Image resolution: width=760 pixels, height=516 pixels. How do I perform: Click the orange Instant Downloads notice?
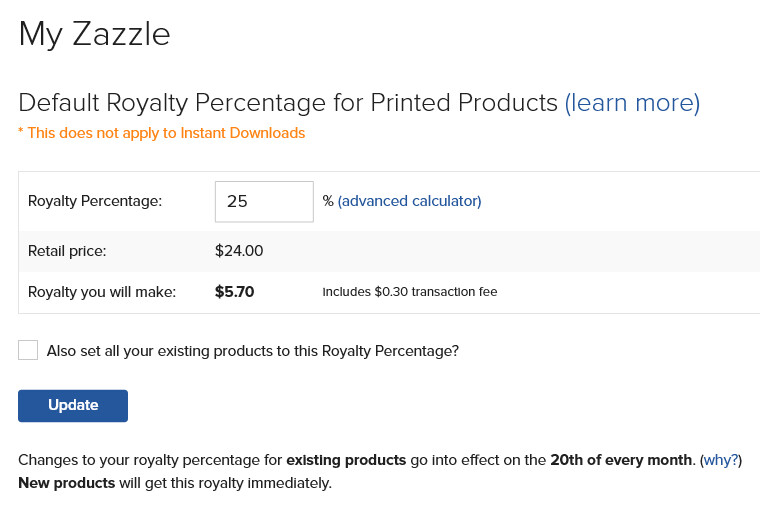pos(162,133)
